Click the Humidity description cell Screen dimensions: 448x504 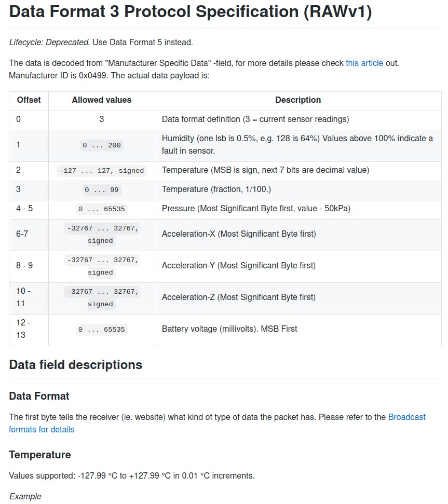[x=297, y=144]
